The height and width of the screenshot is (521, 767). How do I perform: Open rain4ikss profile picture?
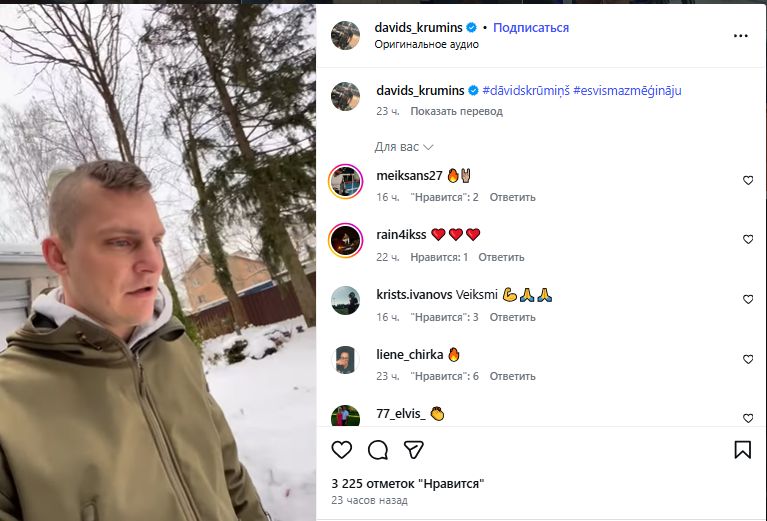346,240
